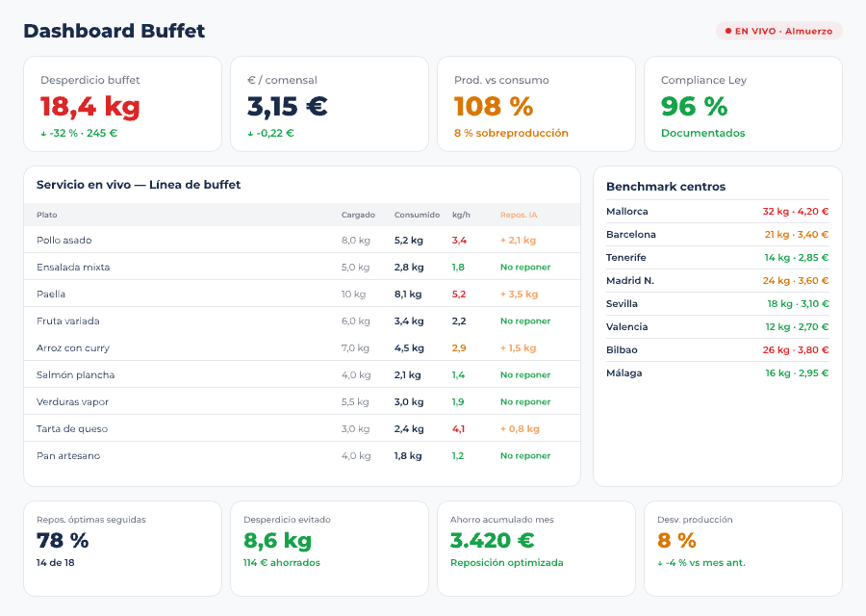Click No reponer next to Ensalada mixta
Image resolution: width=866 pixels, height=616 pixels.
(525, 267)
